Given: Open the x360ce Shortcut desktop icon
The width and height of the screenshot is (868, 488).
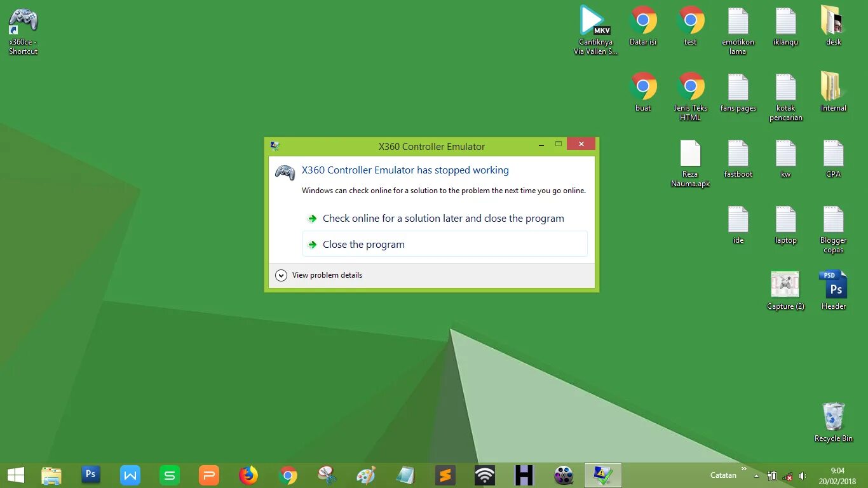Looking at the screenshot, I should tap(24, 31).
